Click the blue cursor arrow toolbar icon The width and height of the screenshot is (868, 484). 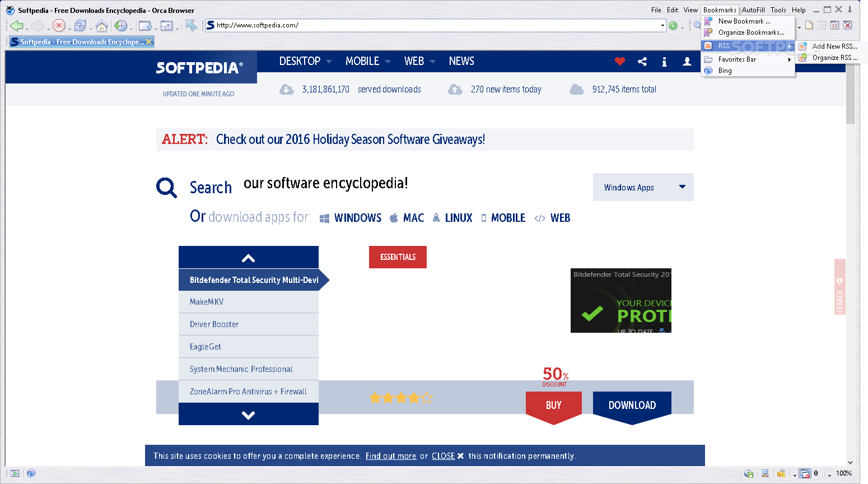[x=191, y=25]
